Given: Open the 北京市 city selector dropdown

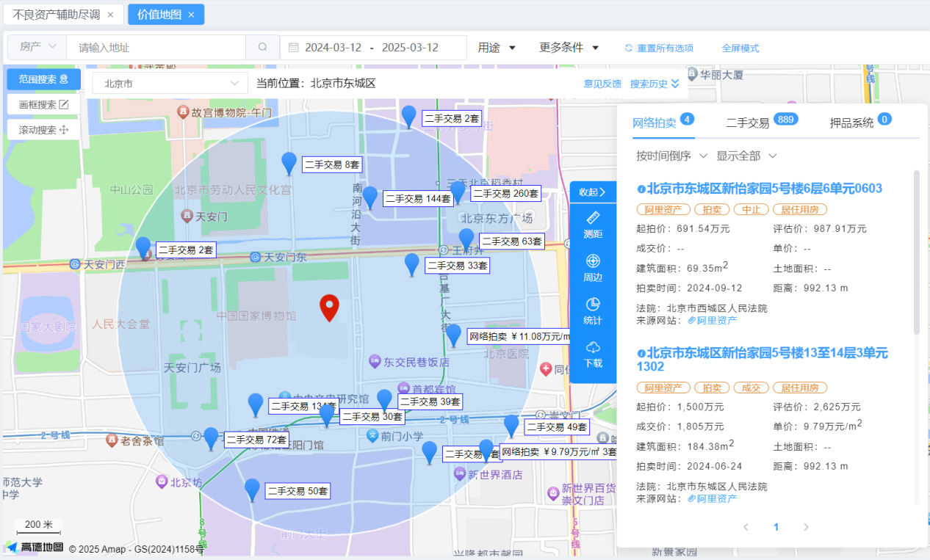Looking at the screenshot, I should [x=169, y=83].
